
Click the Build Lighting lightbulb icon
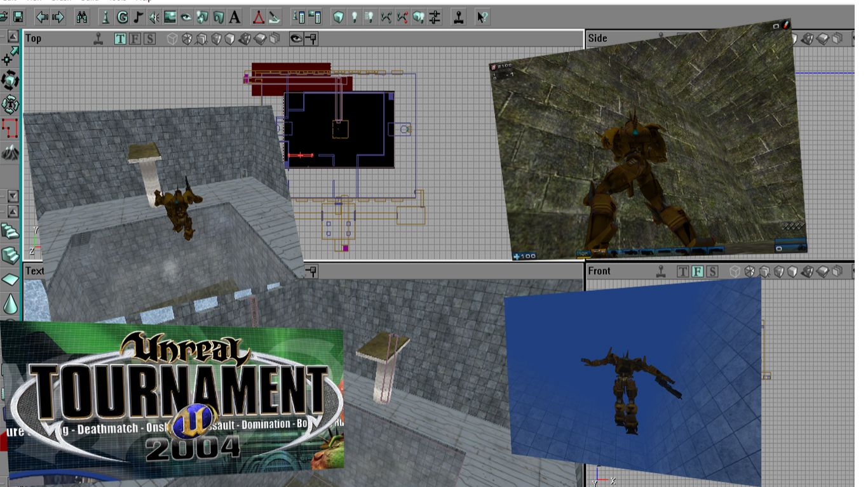point(354,17)
